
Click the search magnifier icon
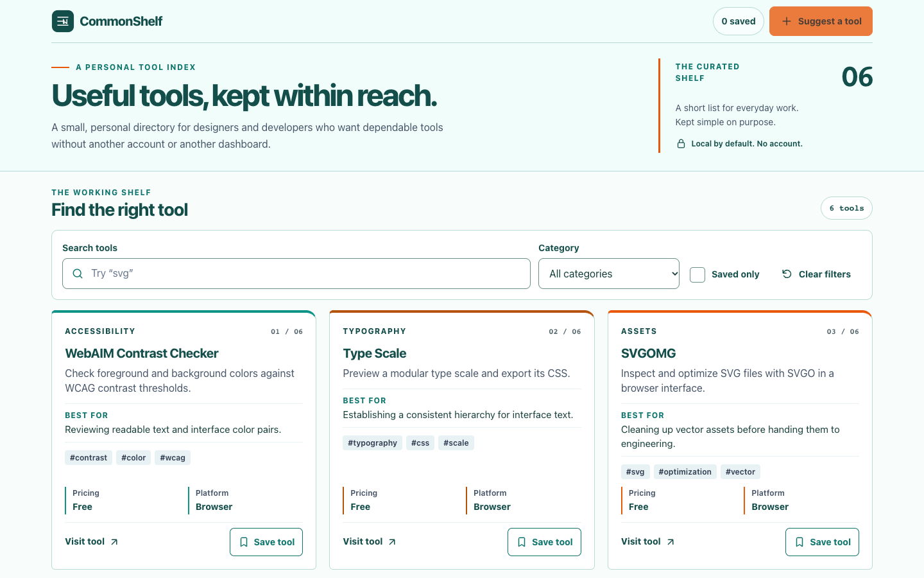tap(78, 274)
